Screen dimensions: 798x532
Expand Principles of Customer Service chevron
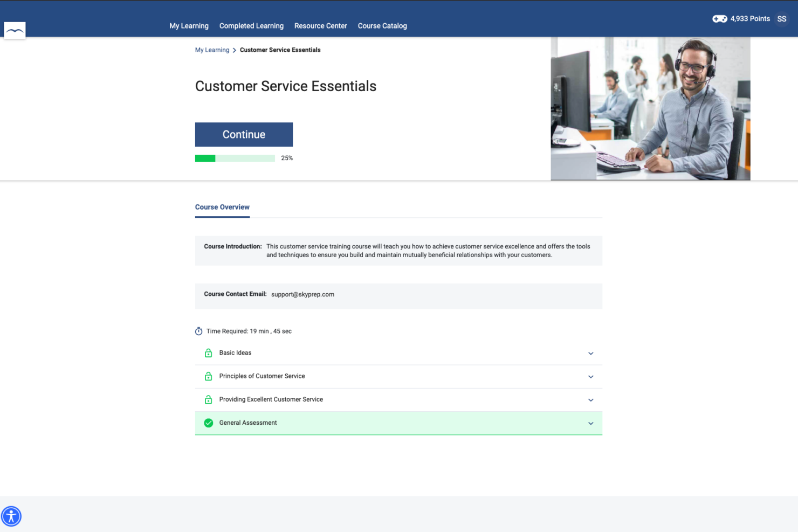point(590,377)
